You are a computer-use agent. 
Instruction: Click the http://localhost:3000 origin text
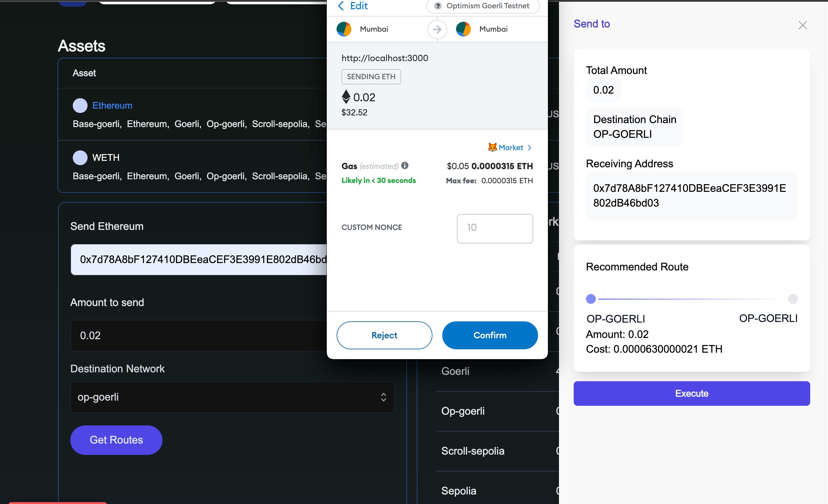(x=385, y=58)
